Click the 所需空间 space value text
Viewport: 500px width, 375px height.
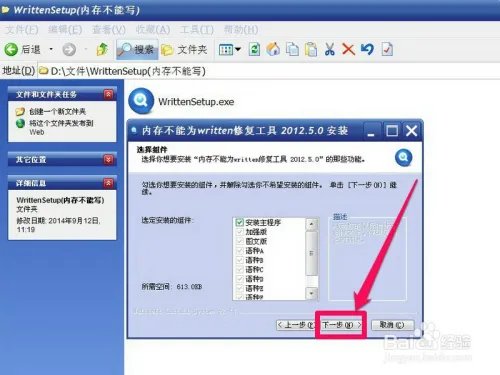(x=189, y=287)
